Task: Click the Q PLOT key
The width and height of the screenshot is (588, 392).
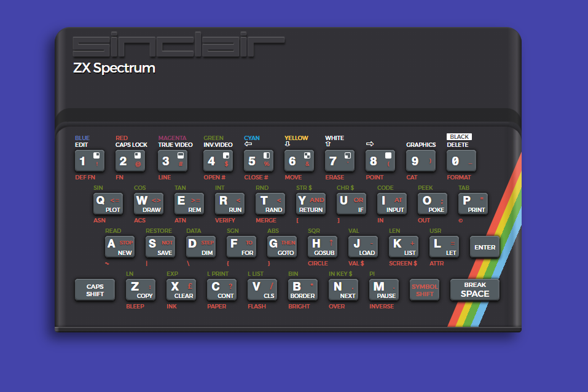Action: [x=108, y=204]
